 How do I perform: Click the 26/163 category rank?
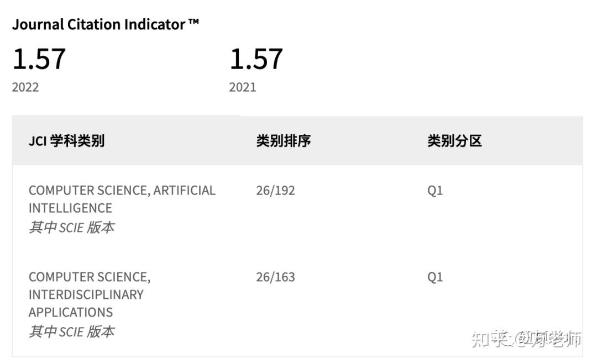point(275,277)
